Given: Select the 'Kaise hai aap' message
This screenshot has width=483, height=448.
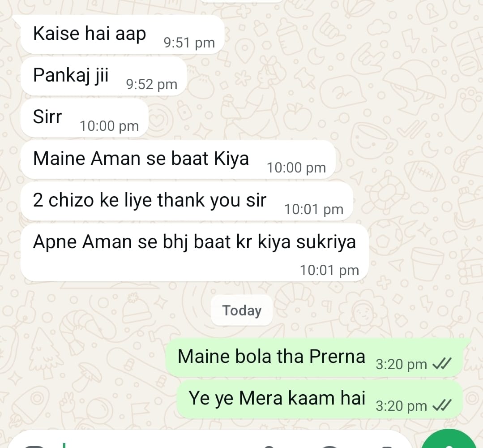Looking at the screenshot, I should (122, 34).
